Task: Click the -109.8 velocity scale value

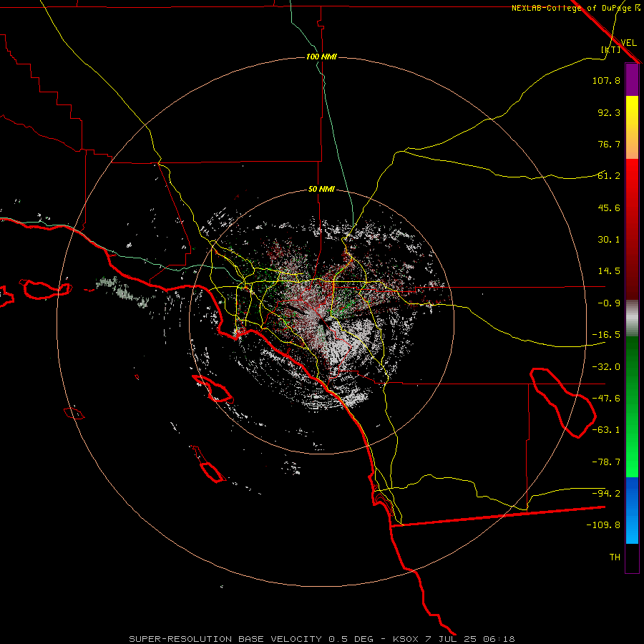Action: 603,525
